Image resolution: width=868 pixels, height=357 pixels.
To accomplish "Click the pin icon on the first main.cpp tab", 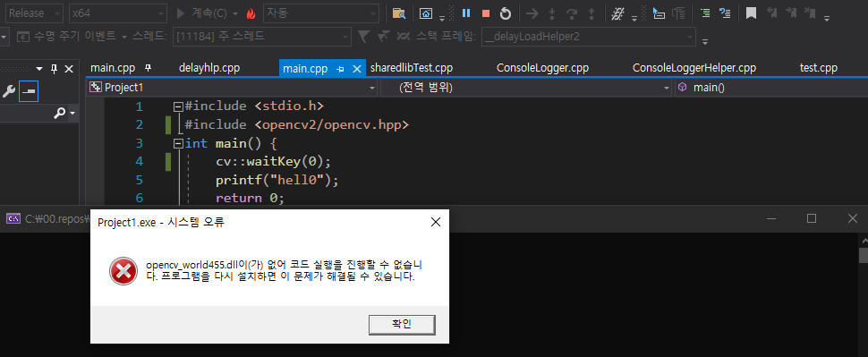I will pyautogui.click(x=148, y=68).
